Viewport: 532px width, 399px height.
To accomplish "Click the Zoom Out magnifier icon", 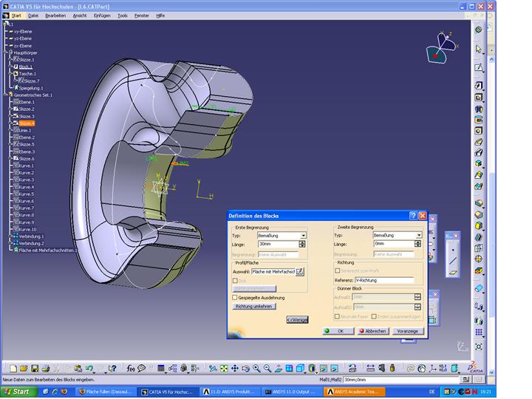I will click(x=267, y=368).
